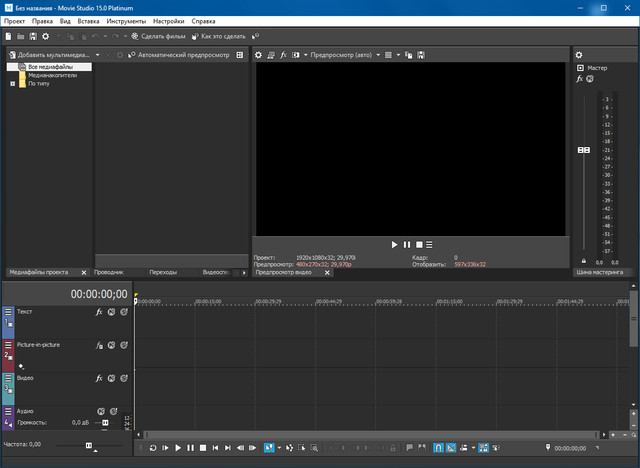Open video FX in the preview toolbar

(283, 54)
